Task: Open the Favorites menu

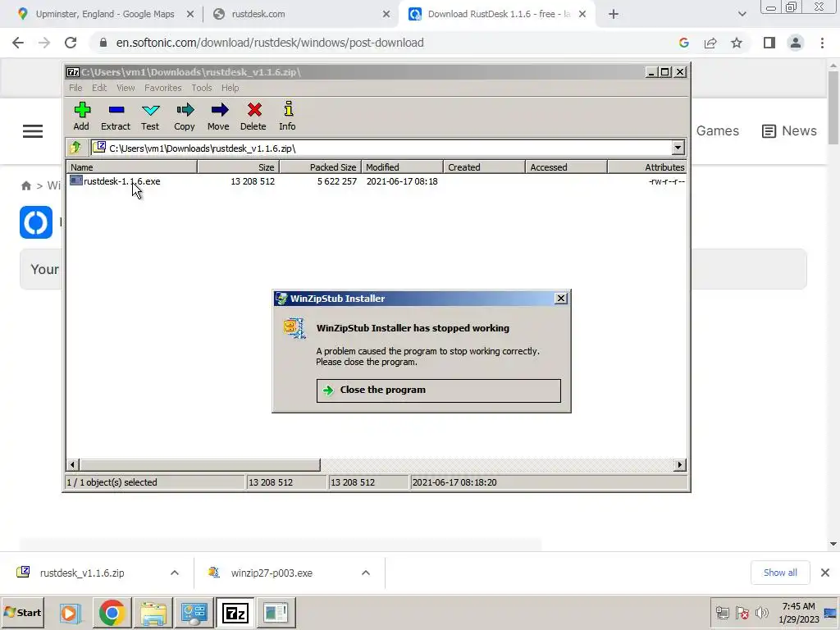Action: (163, 88)
